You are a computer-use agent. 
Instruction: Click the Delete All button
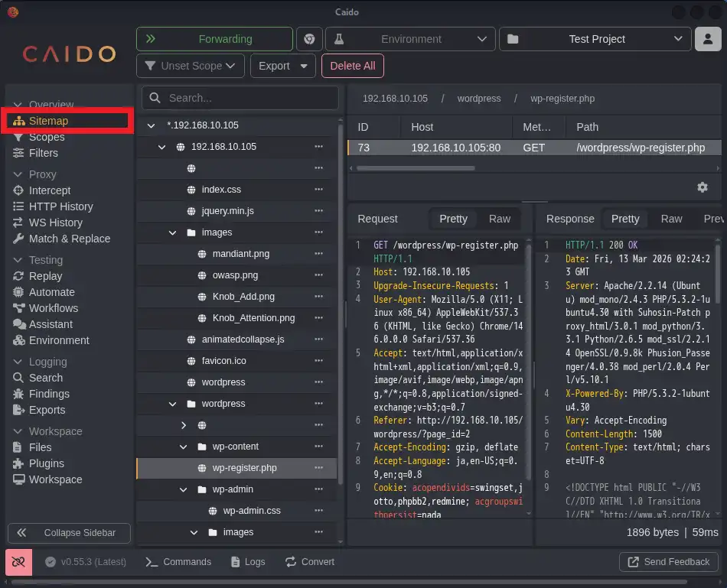coord(352,66)
